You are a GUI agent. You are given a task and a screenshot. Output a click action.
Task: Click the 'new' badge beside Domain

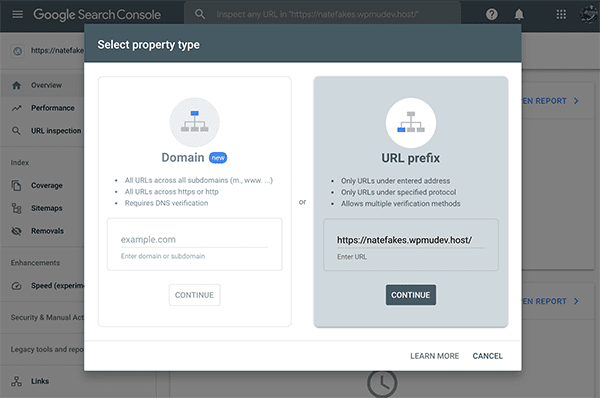click(218, 158)
